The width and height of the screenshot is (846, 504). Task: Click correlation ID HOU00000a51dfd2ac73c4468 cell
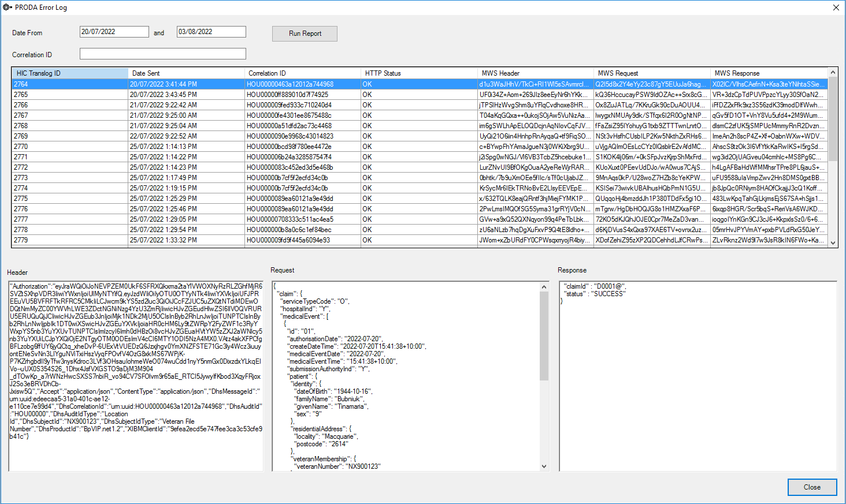click(x=303, y=126)
